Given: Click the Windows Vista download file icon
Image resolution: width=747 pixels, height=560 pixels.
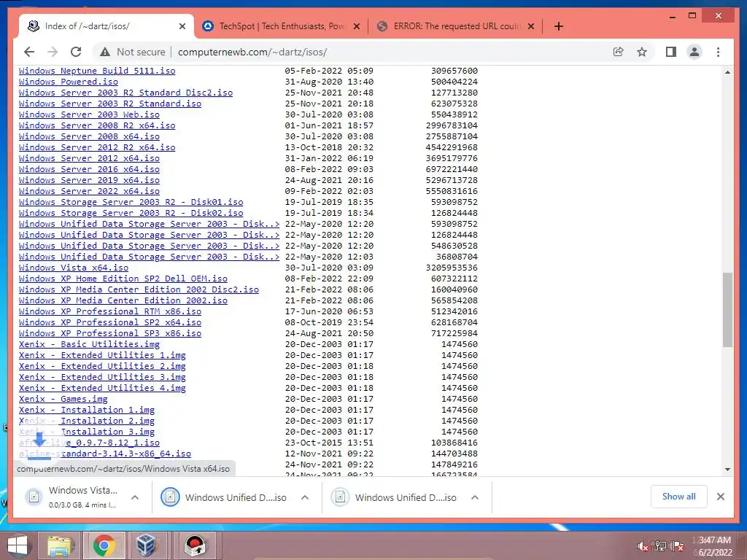Looking at the screenshot, I should [x=34, y=497].
